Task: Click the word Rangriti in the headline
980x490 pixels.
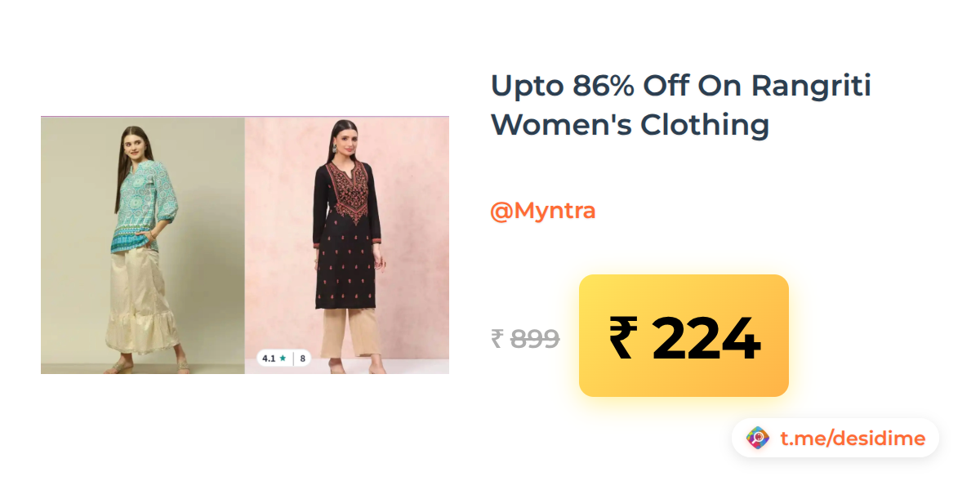Action: (x=811, y=85)
